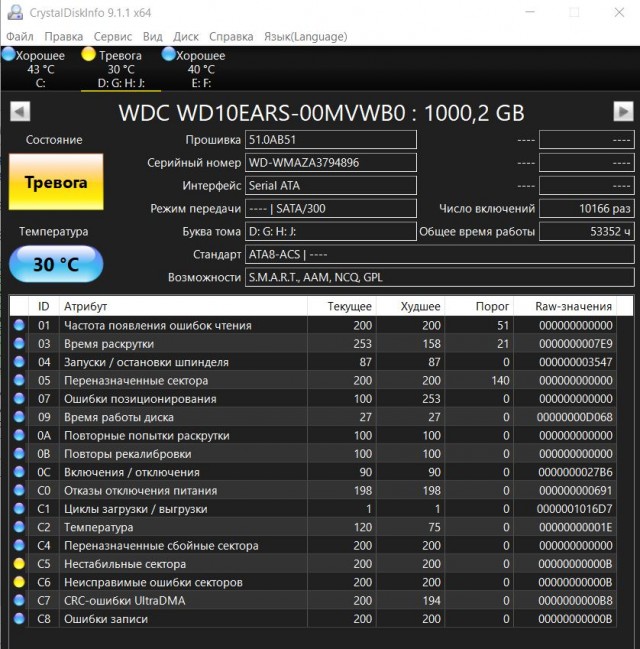The height and width of the screenshot is (649, 640).
Task: Click status icon for attribute C2 Температура
Action: (19, 527)
